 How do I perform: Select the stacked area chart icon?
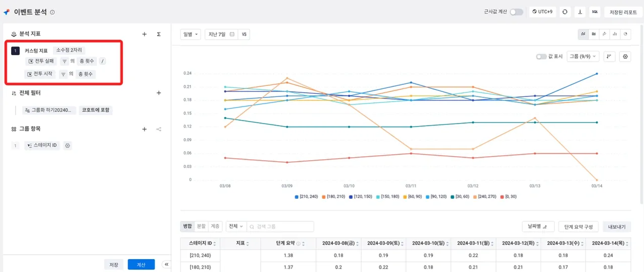pyautogui.click(x=594, y=34)
